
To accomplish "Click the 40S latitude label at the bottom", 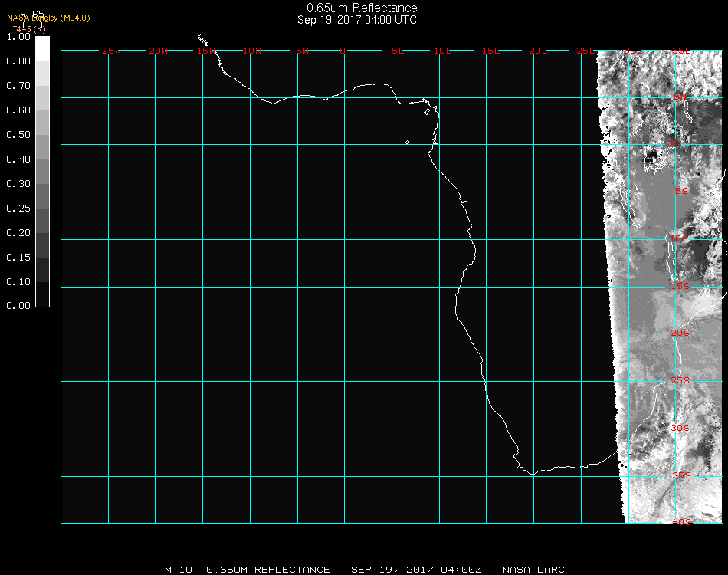I will point(681,522).
